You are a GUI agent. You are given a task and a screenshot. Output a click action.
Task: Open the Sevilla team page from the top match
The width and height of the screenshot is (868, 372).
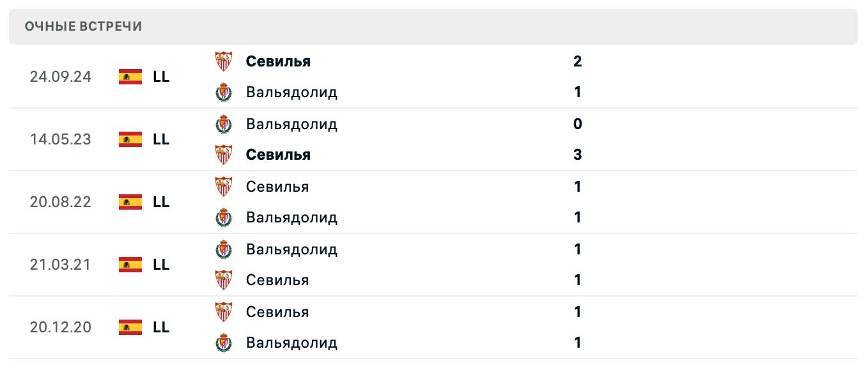coord(277,61)
